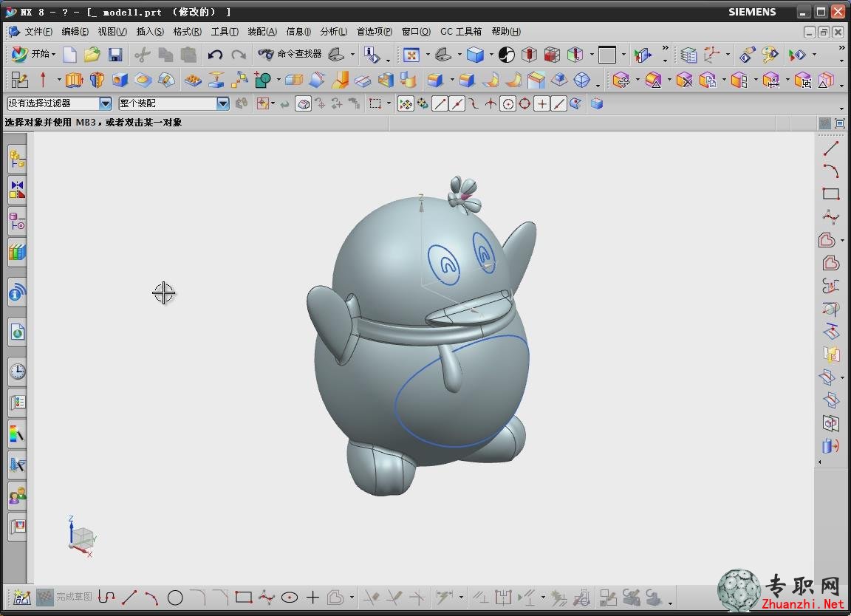Screen dimensions: 851x616
Task: Select the Revolve feature icon
Action: pyautogui.click(x=98, y=81)
